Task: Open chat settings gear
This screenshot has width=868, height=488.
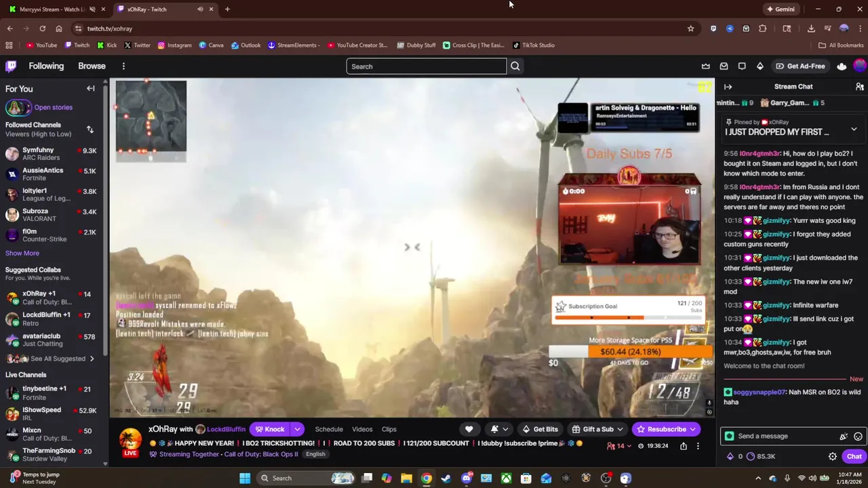Action: 833,456
